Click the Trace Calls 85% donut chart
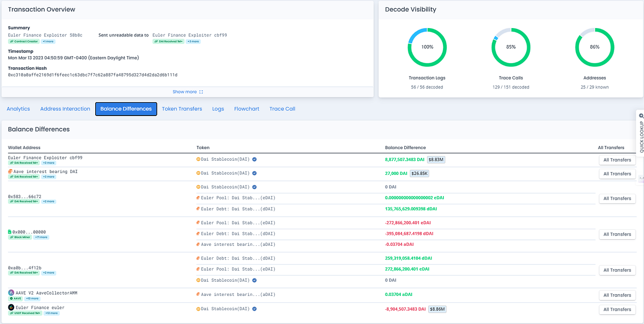Screen dimensions: 644x324 (511, 47)
